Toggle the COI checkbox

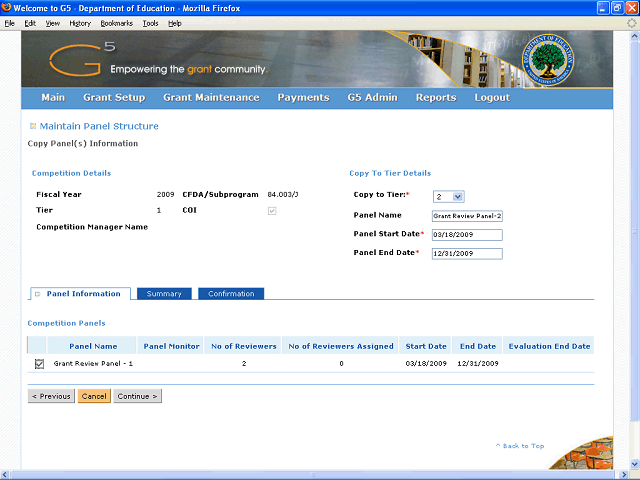(272, 211)
